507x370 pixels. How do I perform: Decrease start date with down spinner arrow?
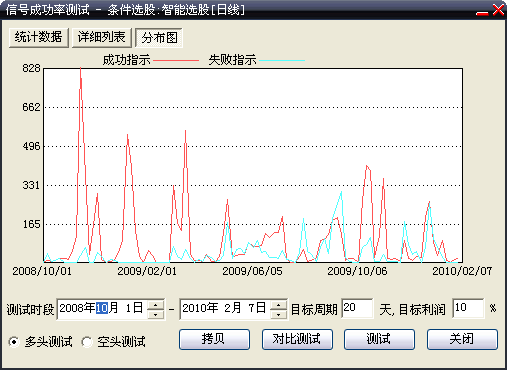click(x=155, y=314)
